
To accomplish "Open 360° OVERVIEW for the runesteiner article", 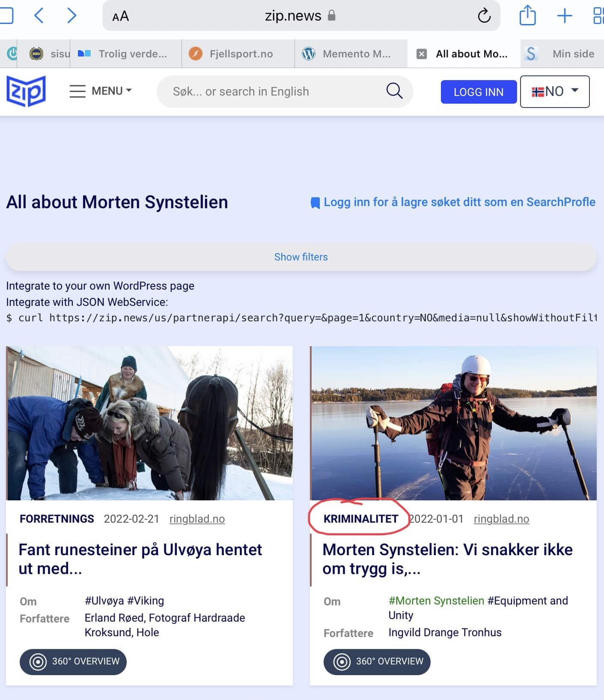I will pos(73,661).
